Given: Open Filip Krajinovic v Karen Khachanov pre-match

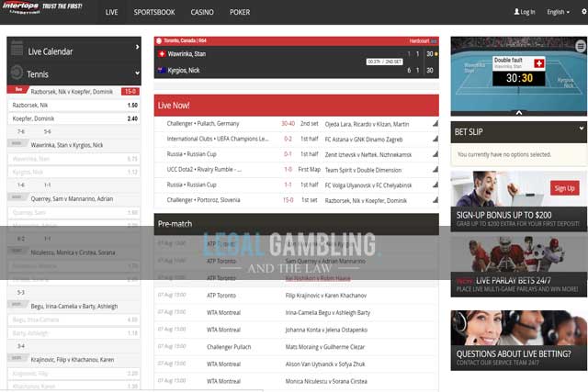Looking at the screenshot, I should tap(326, 296).
